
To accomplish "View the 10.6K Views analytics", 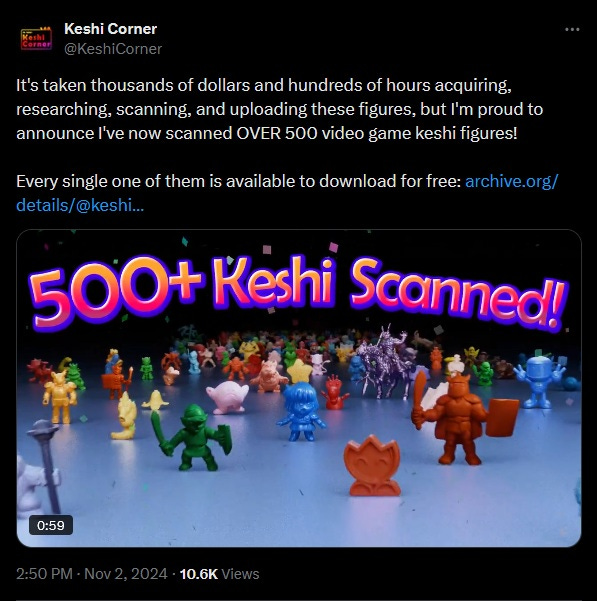I will tap(219, 574).
